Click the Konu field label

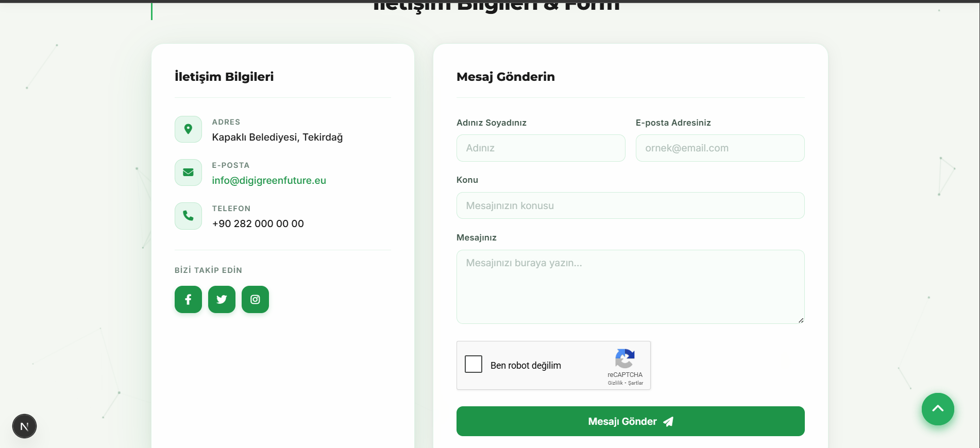[467, 180]
